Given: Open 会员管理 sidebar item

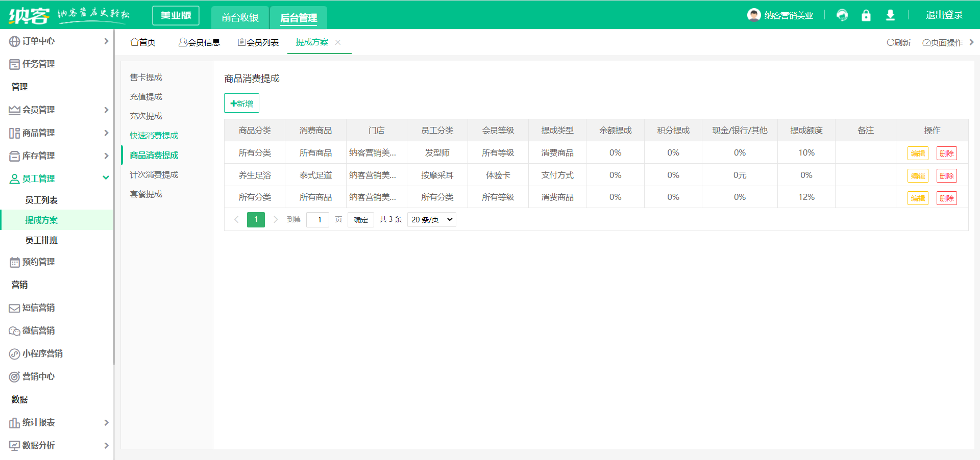Looking at the screenshot, I should (x=39, y=110).
